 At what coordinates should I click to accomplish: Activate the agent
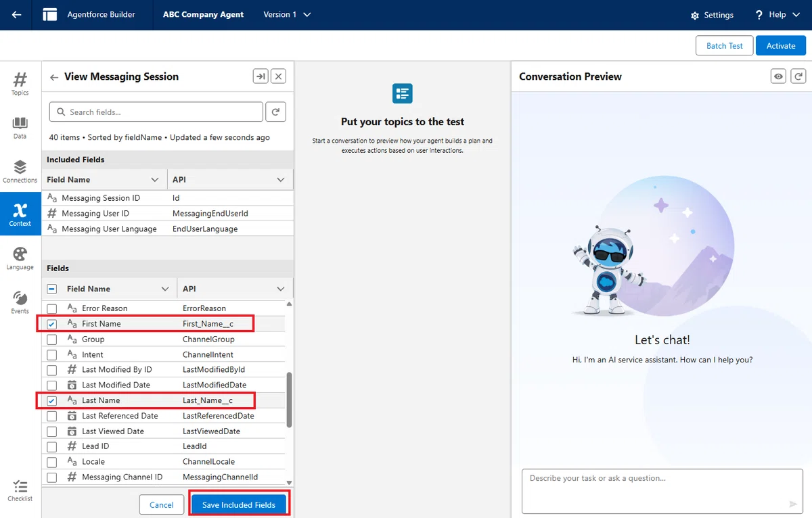coord(781,45)
